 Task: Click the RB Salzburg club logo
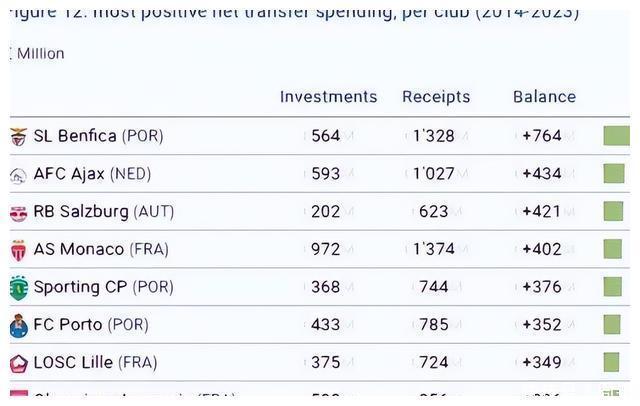(x=18, y=212)
